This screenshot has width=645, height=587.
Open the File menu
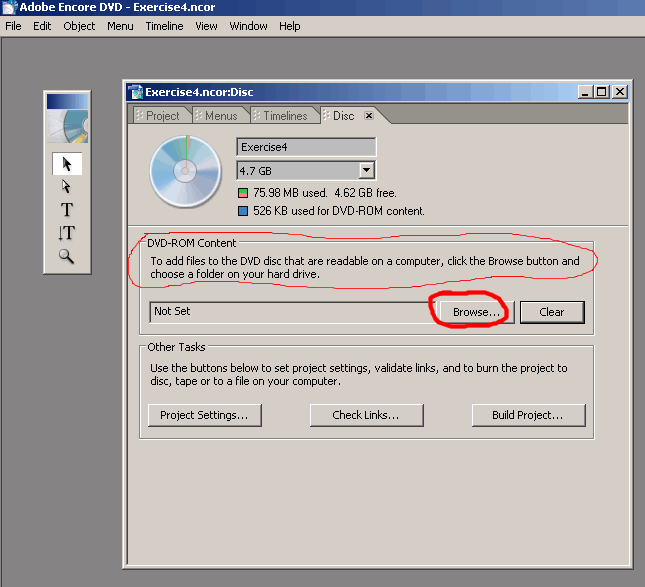click(x=13, y=26)
